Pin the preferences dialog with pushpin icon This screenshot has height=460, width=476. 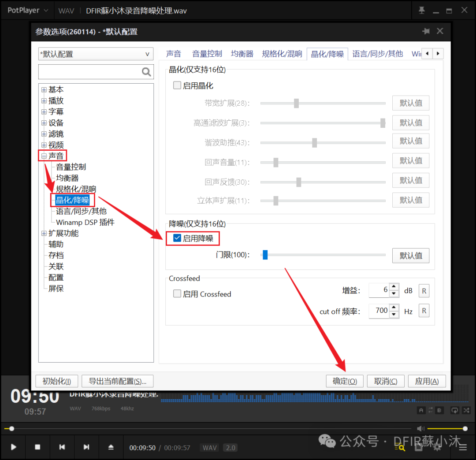click(426, 31)
